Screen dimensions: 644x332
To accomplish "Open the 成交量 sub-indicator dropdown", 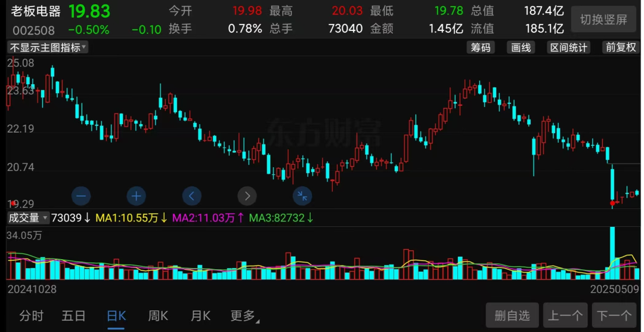I will pos(28,217).
